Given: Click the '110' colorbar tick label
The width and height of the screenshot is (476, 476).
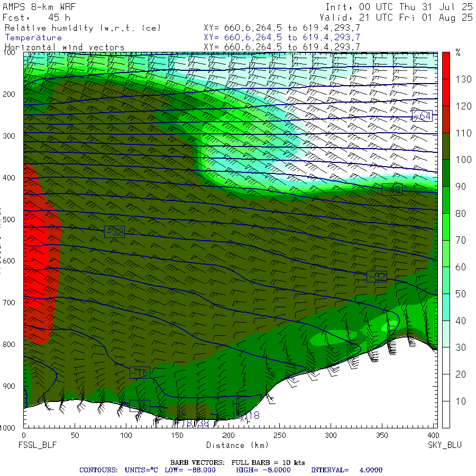Looking at the screenshot, I should (x=463, y=133).
